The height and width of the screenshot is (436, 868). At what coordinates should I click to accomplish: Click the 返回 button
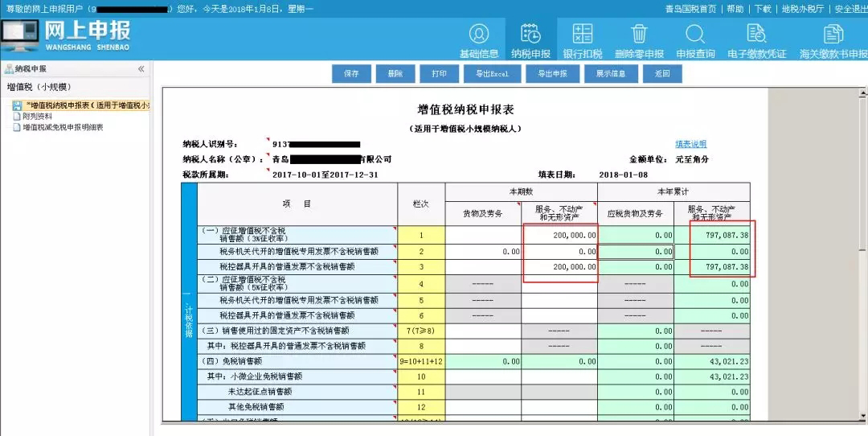click(662, 74)
